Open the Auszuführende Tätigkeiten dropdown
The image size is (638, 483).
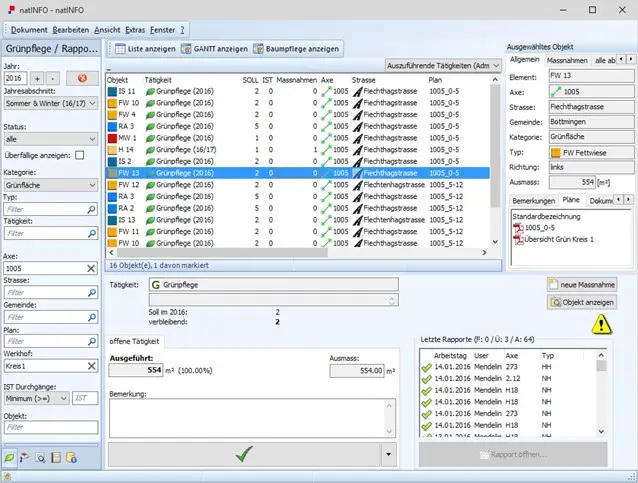(x=443, y=66)
